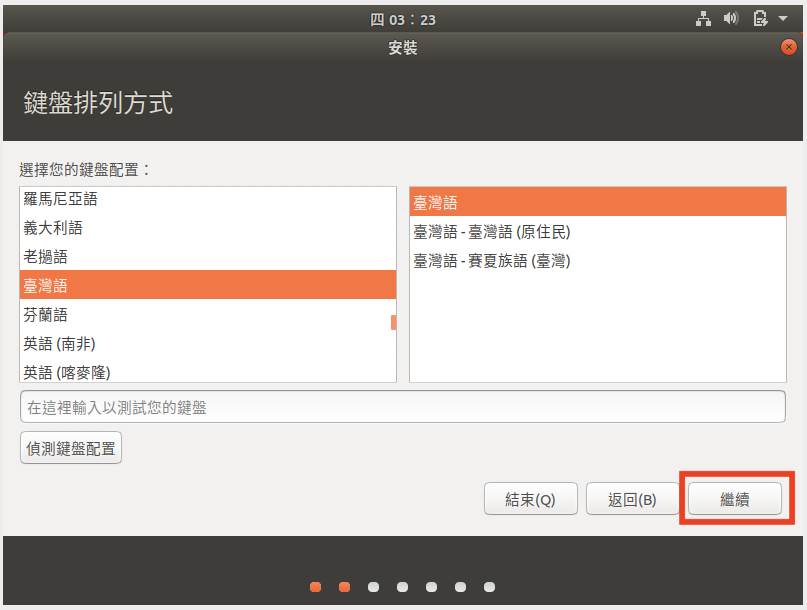Open the volume speaker icon
This screenshot has height=610, width=807.
730,19
